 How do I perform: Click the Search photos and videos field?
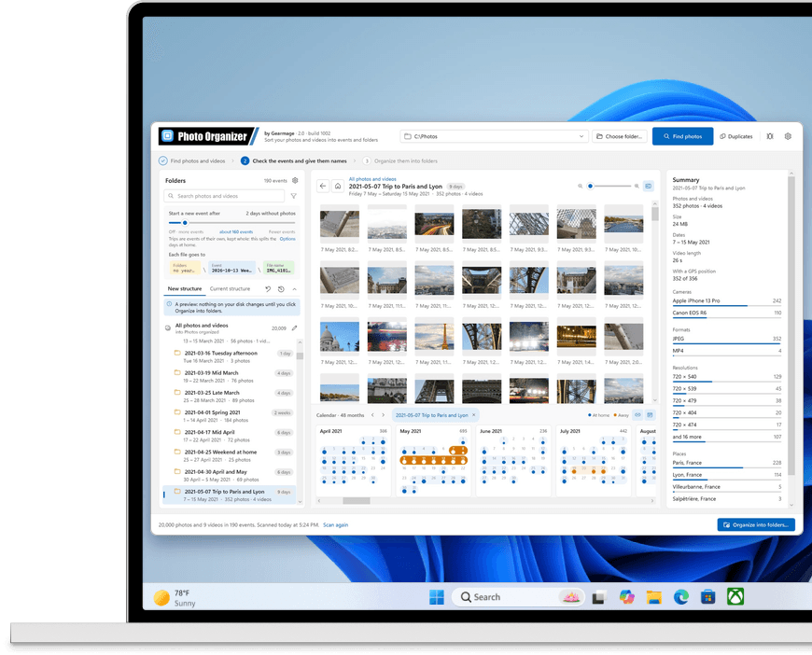tap(224, 196)
